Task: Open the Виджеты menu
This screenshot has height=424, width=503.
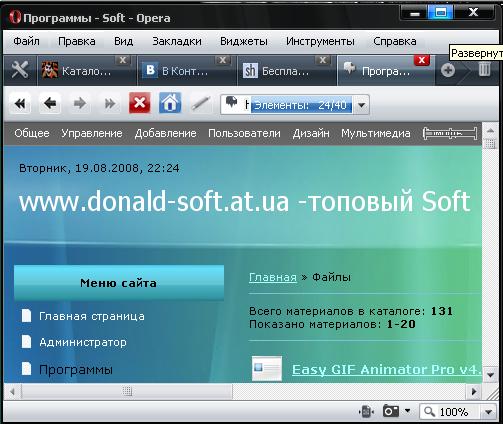Action: coord(244,41)
